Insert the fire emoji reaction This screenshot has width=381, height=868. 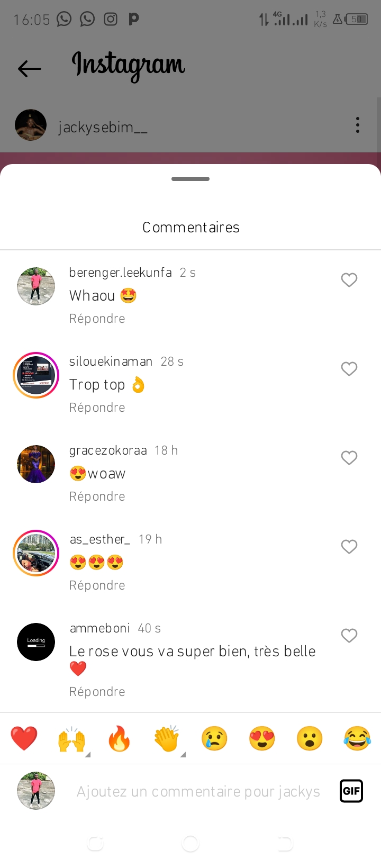pos(119,738)
